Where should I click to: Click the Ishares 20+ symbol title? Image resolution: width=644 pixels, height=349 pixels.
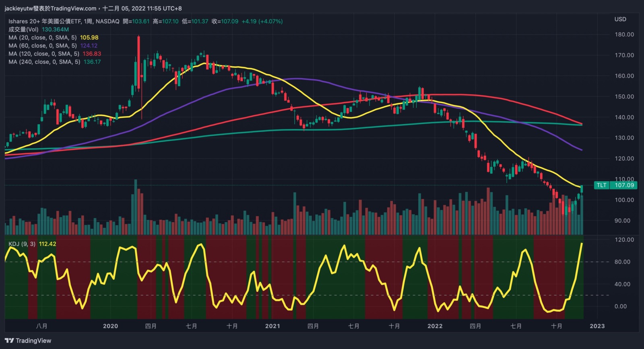(x=64, y=21)
